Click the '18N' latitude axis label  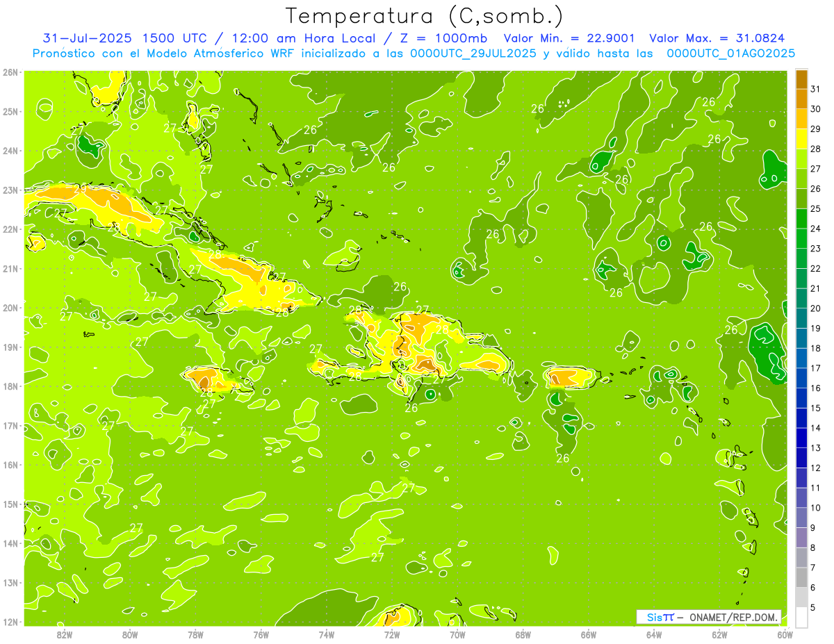10,386
